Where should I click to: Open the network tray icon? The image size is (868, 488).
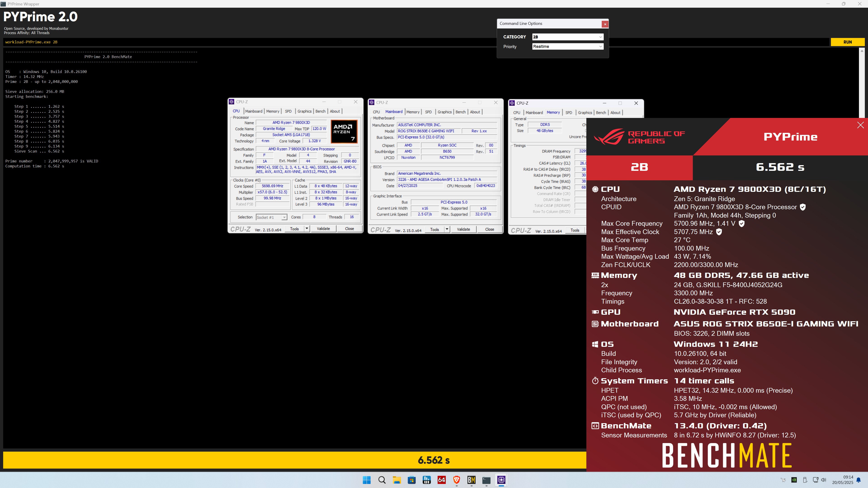click(x=815, y=480)
